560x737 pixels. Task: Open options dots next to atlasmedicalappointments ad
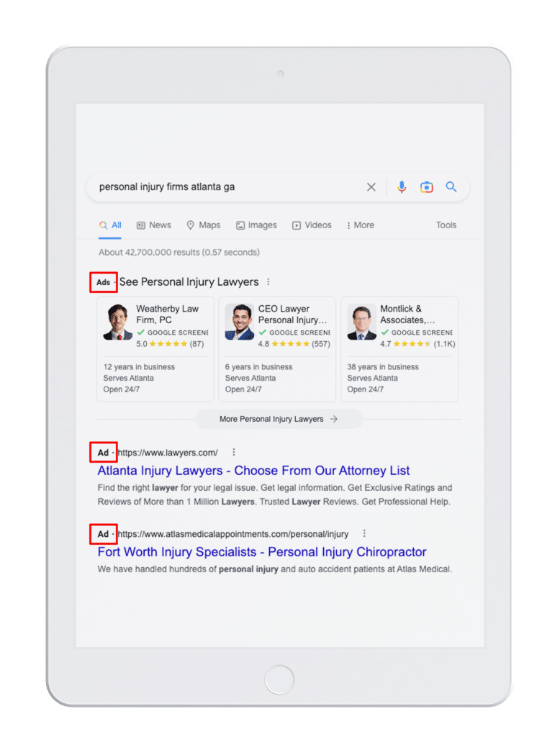tap(364, 533)
